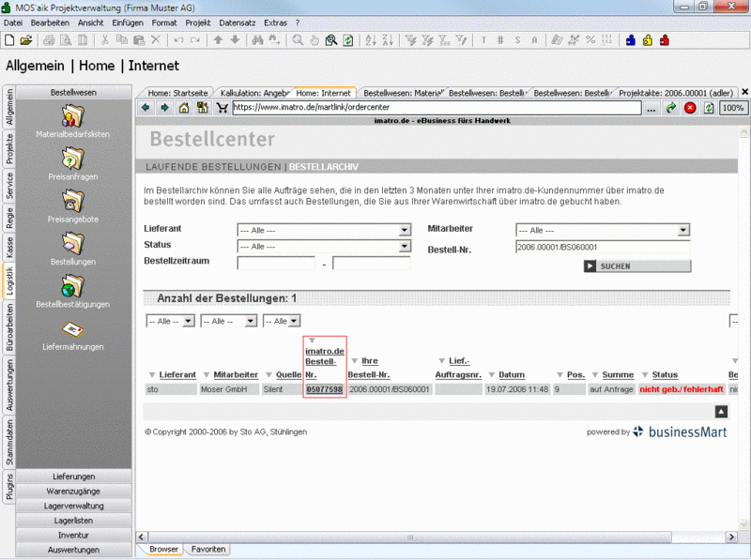The height and width of the screenshot is (560, 751).
Task: Switch to the Favoriten bottom tab
Action: click(207, 549)
